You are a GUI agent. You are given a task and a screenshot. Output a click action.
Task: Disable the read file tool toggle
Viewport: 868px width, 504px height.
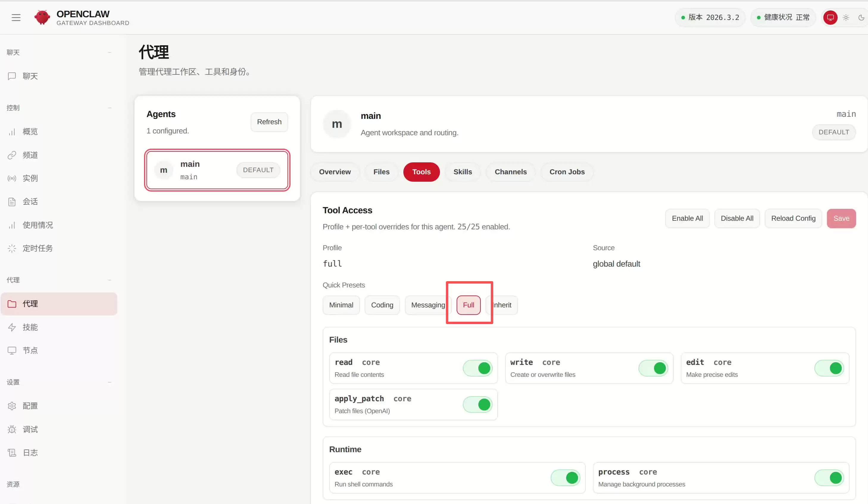[x=478, y=368]
